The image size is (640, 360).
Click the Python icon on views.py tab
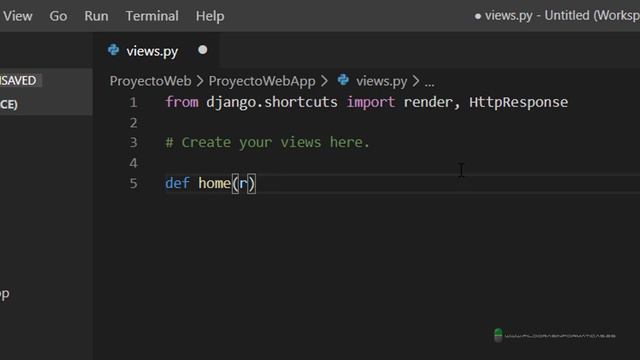point(113,50)
